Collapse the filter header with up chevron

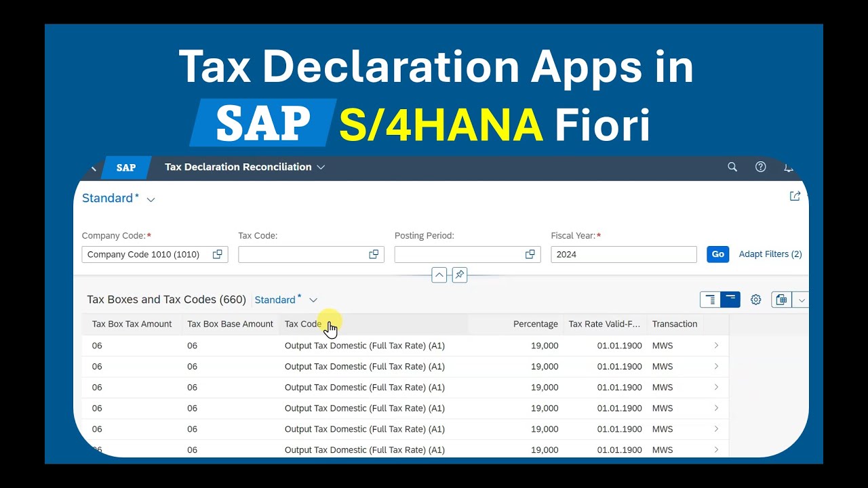point(439,275)
